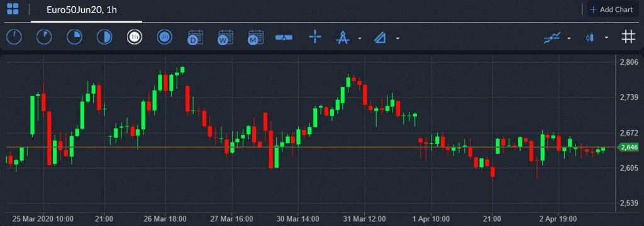
Task: Click the chart scale slider icon
Action: 284,38
